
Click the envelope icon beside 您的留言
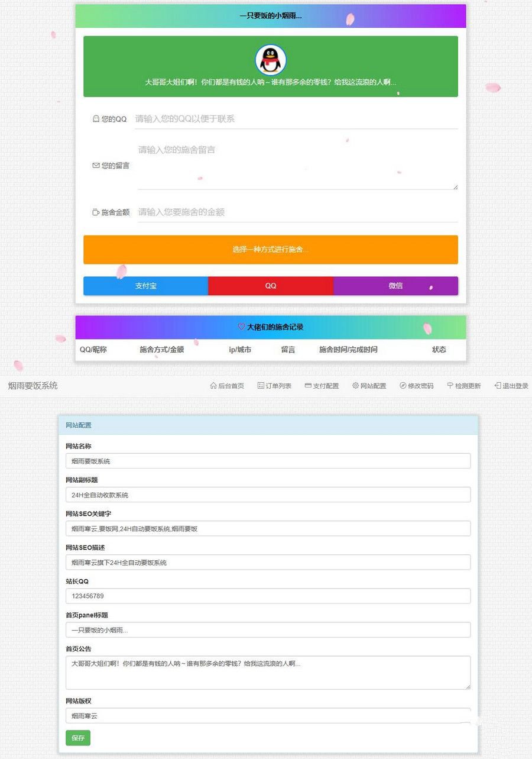click(x=96, y=166)
